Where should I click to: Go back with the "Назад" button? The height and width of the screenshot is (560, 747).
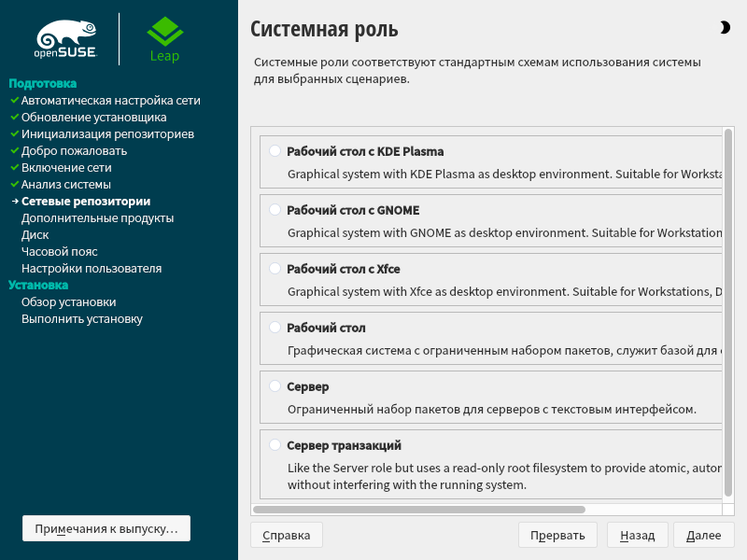click(637, 535)
